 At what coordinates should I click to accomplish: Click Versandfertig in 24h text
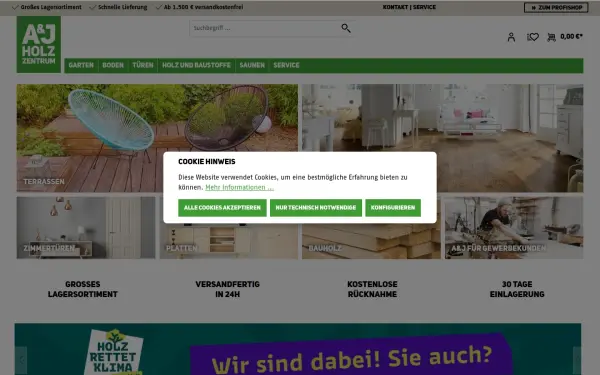click(227, 289)
